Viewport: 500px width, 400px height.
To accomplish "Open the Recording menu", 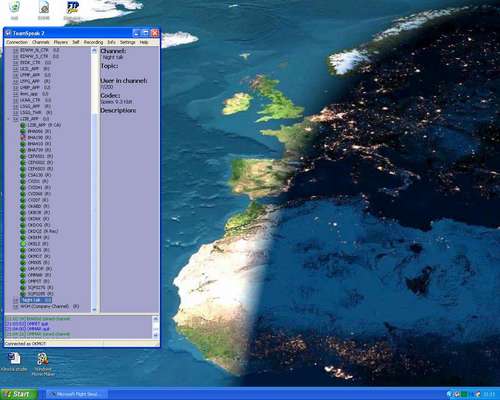I will coord(93,42).
